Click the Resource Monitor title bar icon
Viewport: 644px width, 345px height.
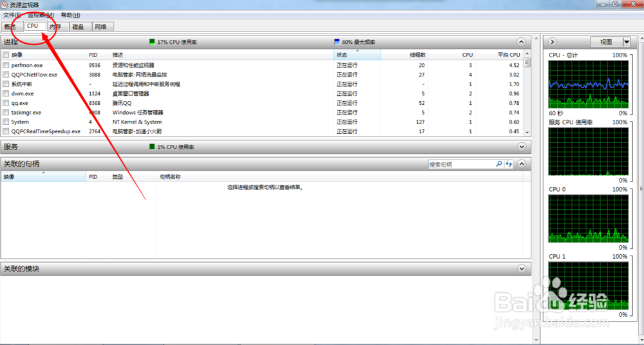[5, 4]
